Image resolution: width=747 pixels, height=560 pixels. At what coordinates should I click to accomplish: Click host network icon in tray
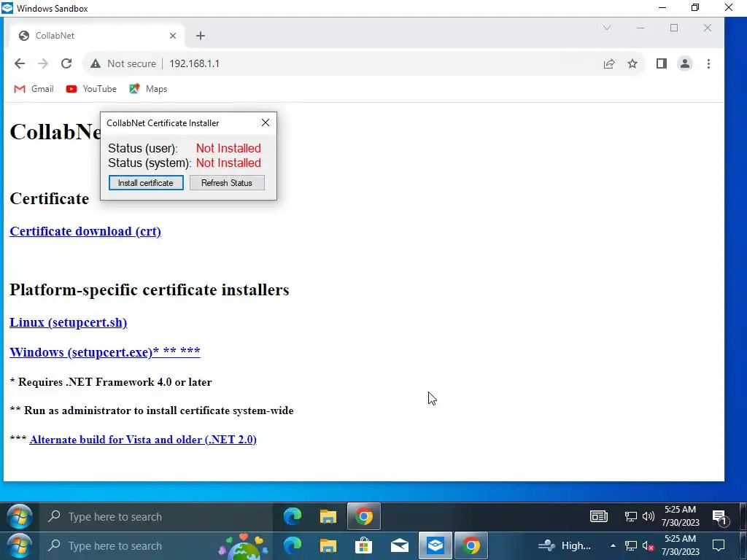click(631, 545)
